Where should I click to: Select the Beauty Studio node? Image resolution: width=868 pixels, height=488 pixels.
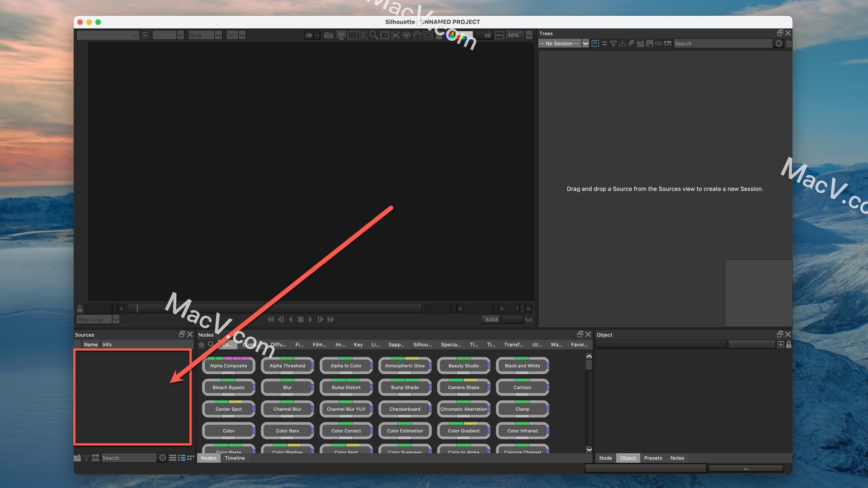point(463,365)
